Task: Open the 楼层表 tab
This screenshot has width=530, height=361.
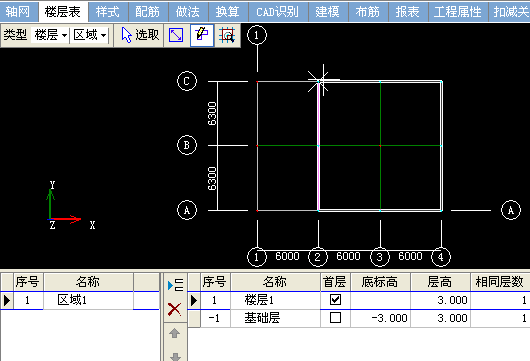Action: 63,12
